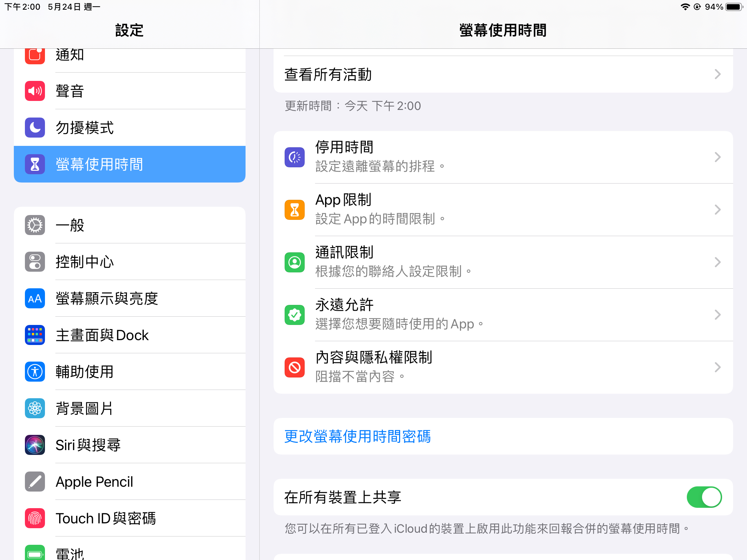Tap the battery indicator in status bar
This screenshot has width=747, height=560.
pos(734,7)
